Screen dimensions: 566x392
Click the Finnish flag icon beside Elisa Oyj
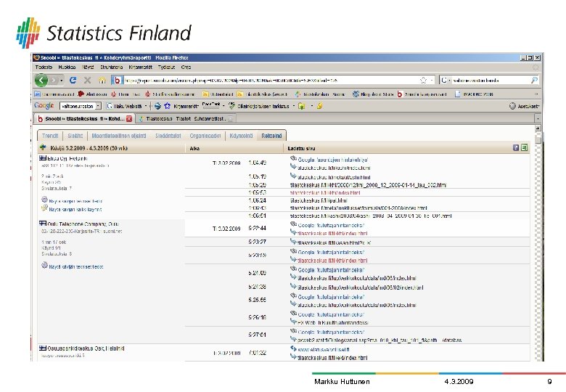pos(43,158)
